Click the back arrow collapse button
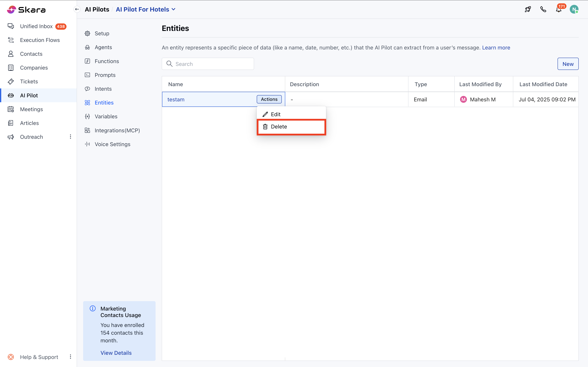Screen dimensions: 588x367 coord(77,9)
